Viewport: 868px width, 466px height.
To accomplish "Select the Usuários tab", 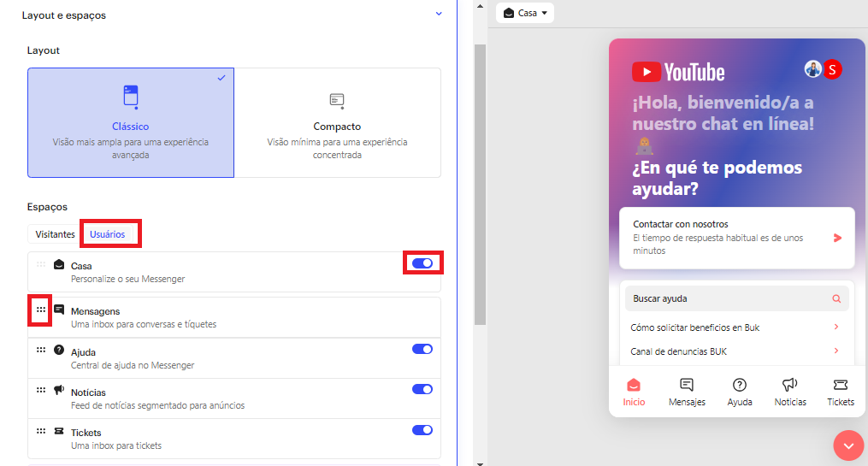I will point(108,234).
